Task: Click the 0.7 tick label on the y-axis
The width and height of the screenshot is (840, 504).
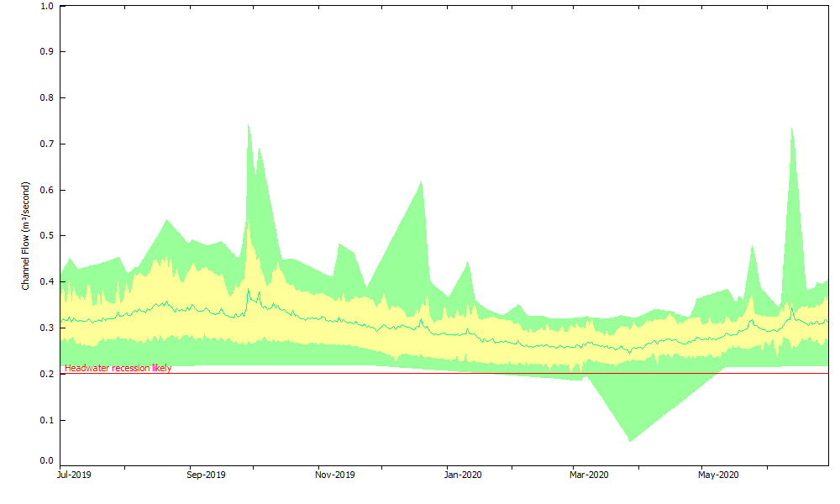Action: [47, 144]
